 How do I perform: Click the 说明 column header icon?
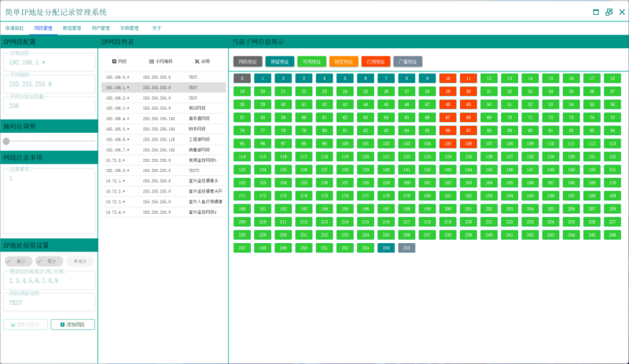[197, 61]
